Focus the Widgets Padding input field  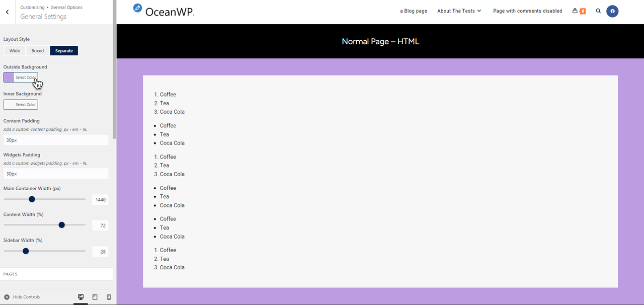pos(56,174)
